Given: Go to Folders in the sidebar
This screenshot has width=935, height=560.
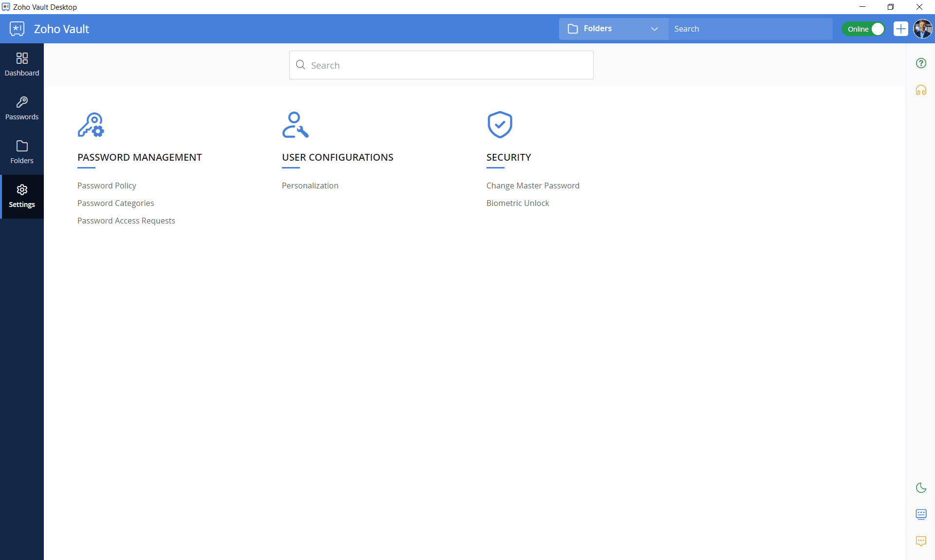Looking at the screenshot, I should click(22, 152).
